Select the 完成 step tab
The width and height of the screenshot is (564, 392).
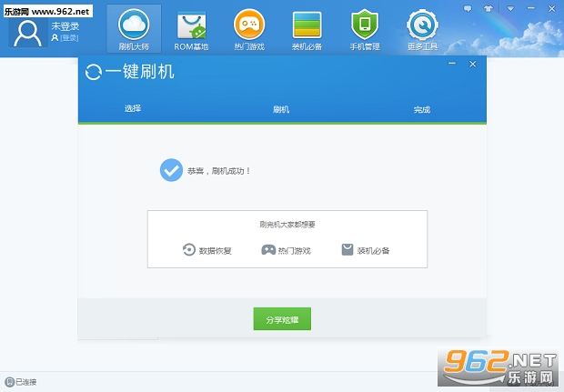point(421,109)
